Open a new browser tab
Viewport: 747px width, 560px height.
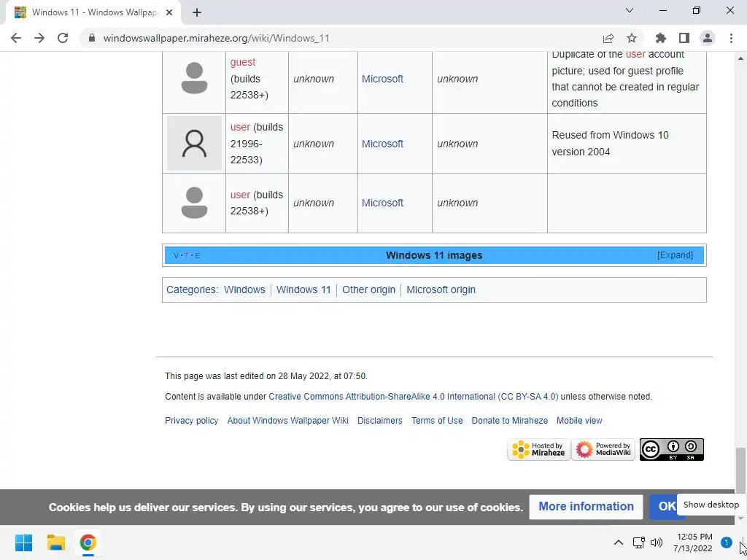[197, 12]
